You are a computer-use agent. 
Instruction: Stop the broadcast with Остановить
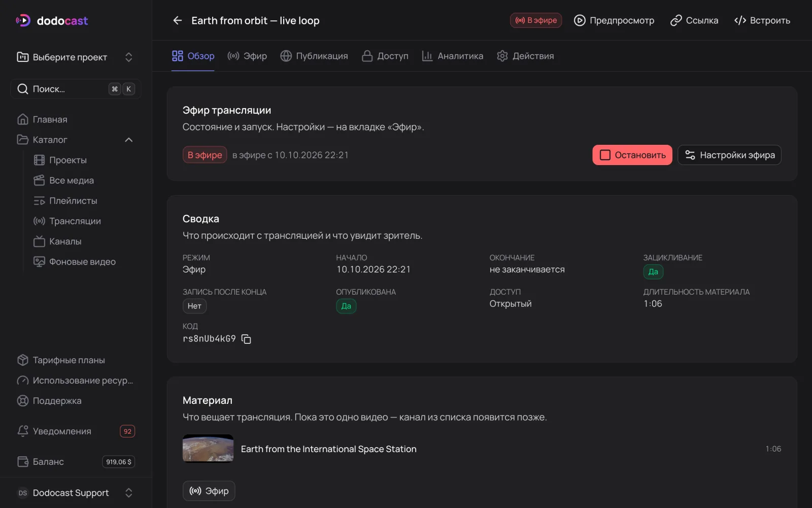click(x=632, y=155)
